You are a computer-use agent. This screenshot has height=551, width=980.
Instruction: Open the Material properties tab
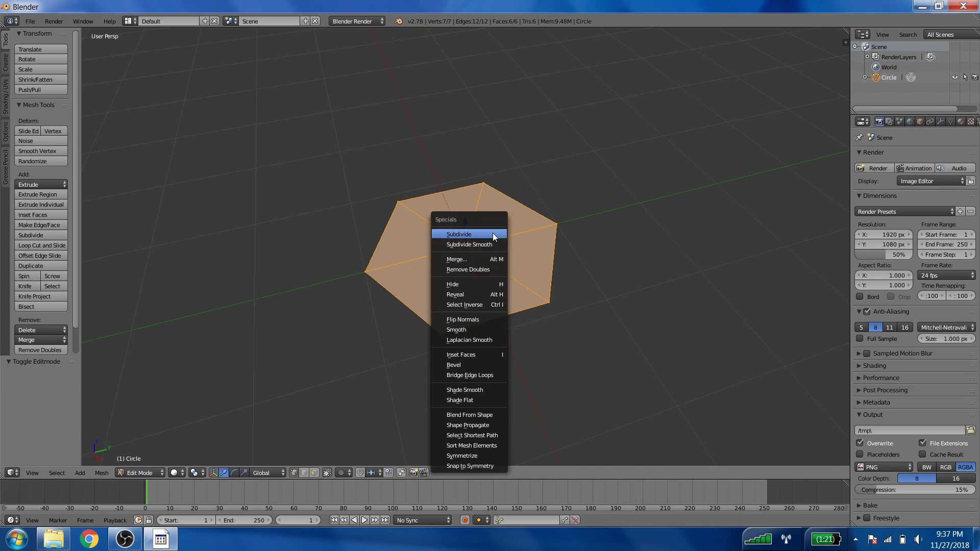[x=961, y=121]
